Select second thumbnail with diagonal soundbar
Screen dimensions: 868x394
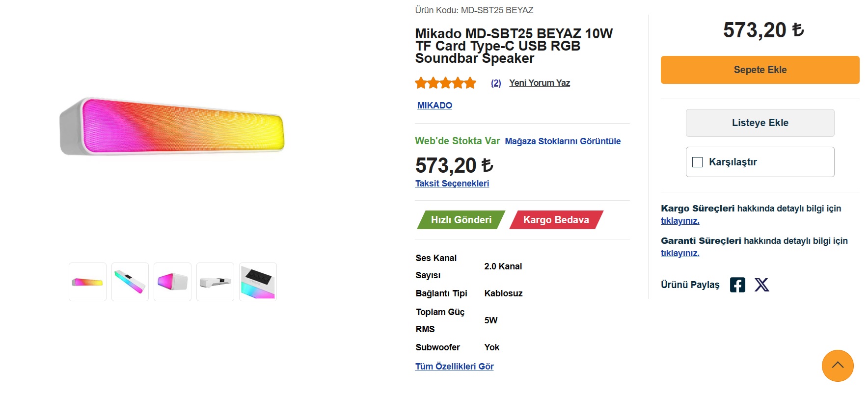[x=130, y=282]
